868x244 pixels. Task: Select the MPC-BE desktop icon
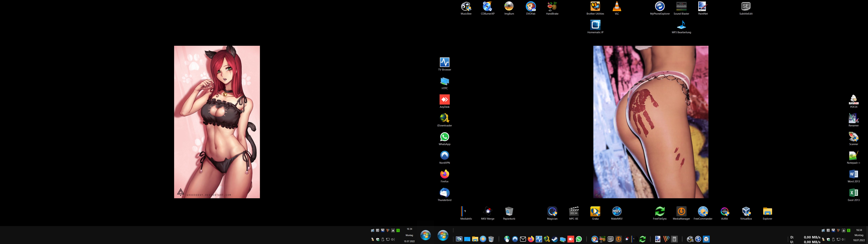coord(574,213)
